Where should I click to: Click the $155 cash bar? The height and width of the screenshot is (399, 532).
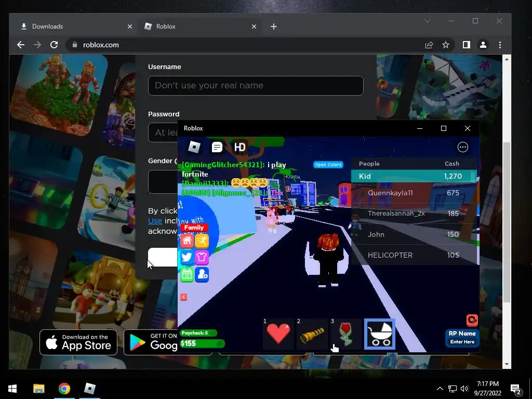click(x=202, y=343)
